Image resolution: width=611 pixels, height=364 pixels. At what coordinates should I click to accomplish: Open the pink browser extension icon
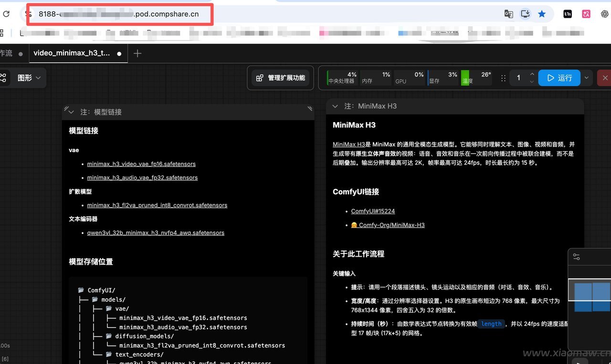tap(586, 14)
